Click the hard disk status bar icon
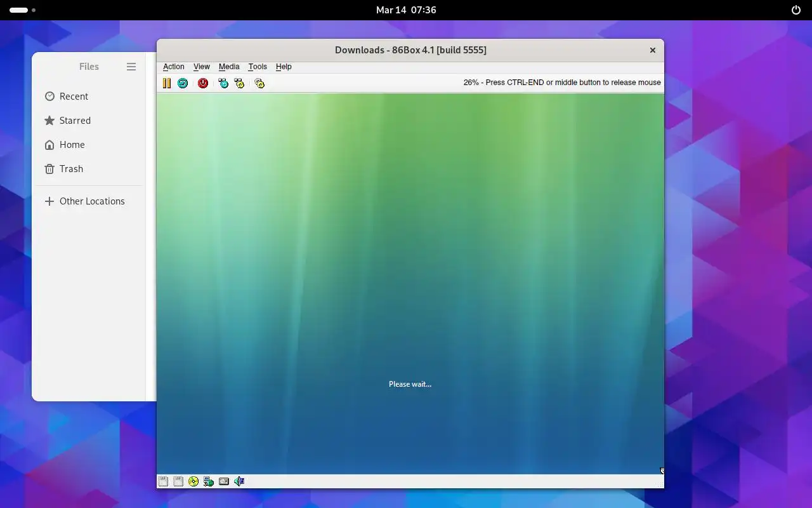The height and width of the screenshot is (508, 812). (x=224, y=481)
